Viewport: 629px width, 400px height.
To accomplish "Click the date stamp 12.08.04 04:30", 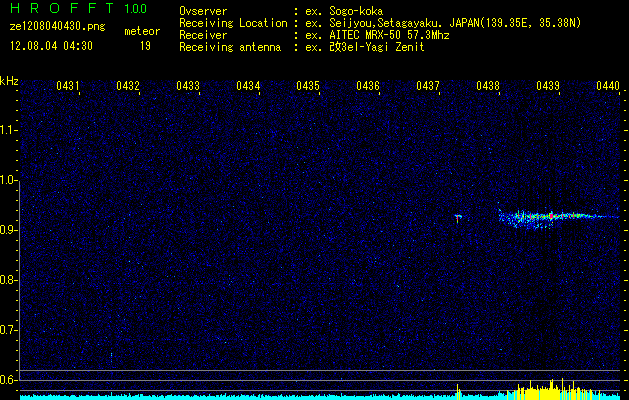I will coord(51,46).
